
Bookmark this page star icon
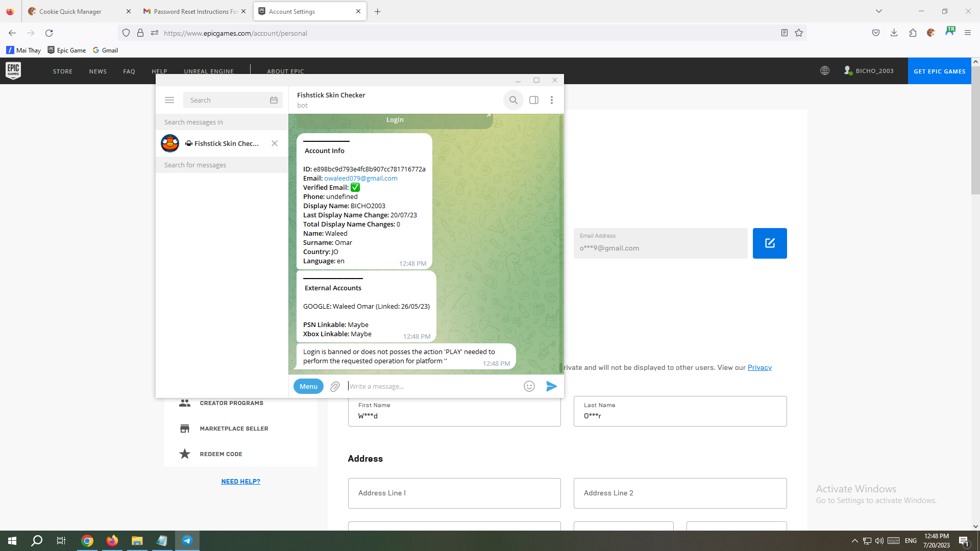click(x=799, y=33)
